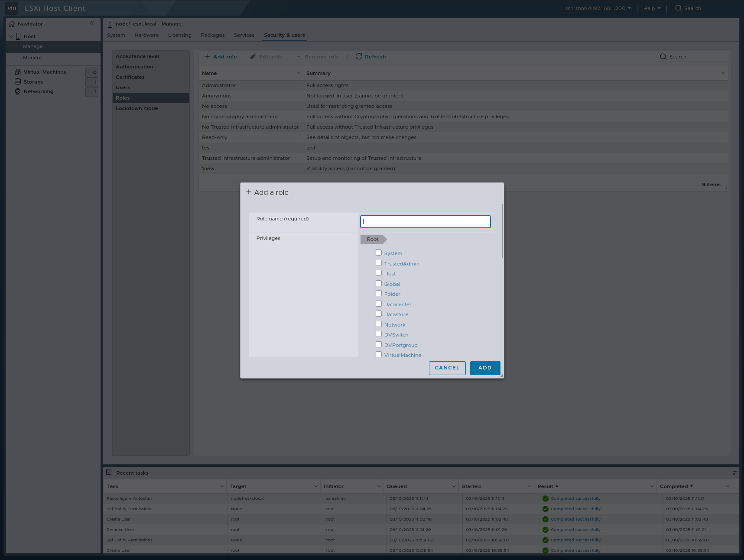Open the Virtual Machines navigator icon
The width and height of the screenshot is (744, 560).
(17, 71)
